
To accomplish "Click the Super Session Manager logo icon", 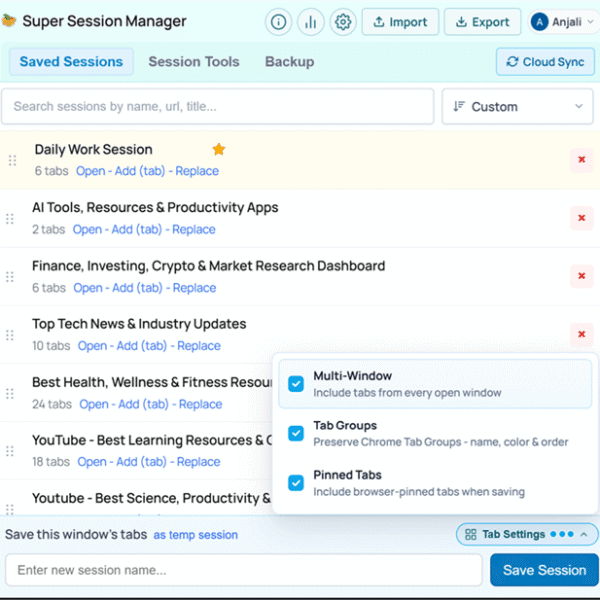I will pyautogui.click(x=8, y=20).
